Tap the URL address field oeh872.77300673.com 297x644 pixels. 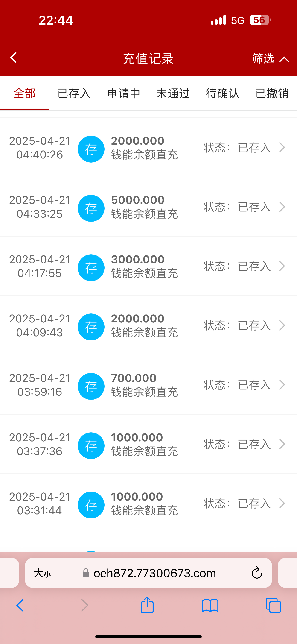pyautogui.click(x=154, y=573)
